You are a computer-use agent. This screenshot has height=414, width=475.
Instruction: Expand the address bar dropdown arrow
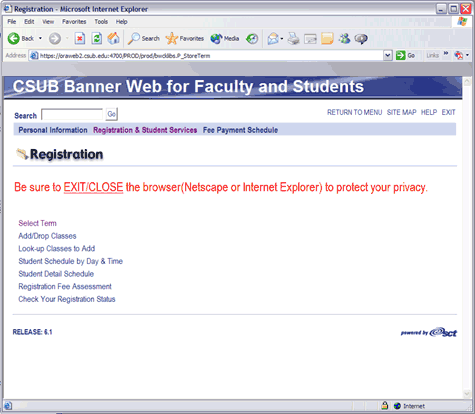387,56
